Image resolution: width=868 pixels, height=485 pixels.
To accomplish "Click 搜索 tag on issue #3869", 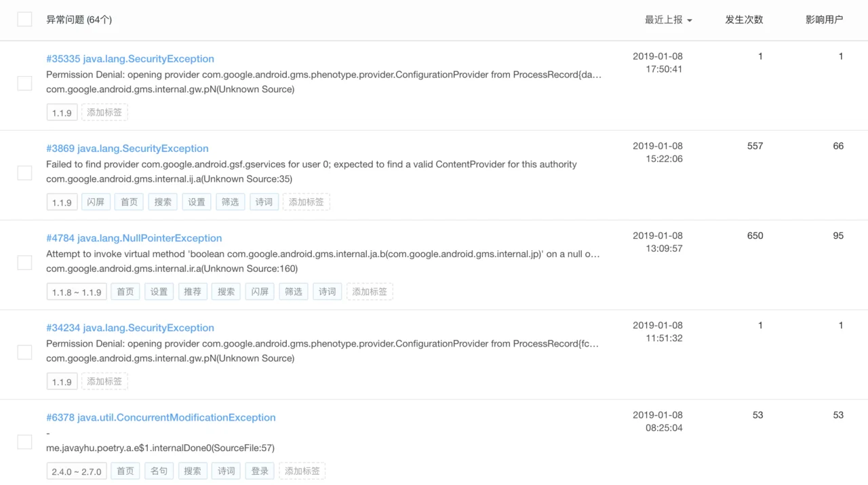I will (163, 202).
